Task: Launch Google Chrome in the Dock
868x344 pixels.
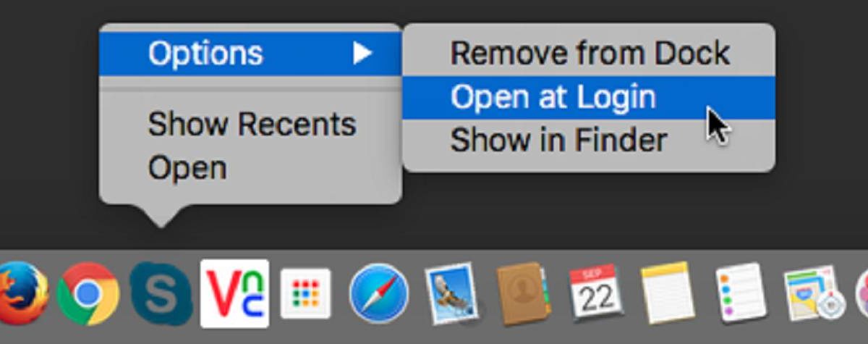Action: tap(88, 293)
